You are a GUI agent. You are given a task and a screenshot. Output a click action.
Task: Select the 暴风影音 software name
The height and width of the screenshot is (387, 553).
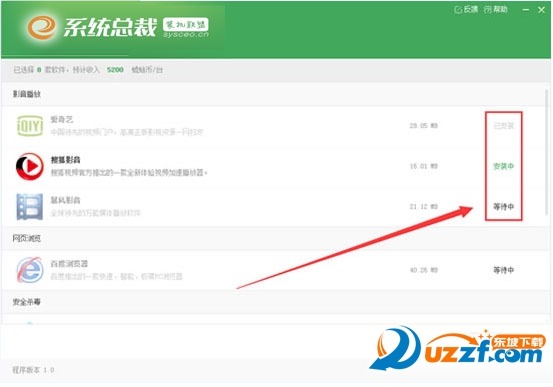(66, 200)
